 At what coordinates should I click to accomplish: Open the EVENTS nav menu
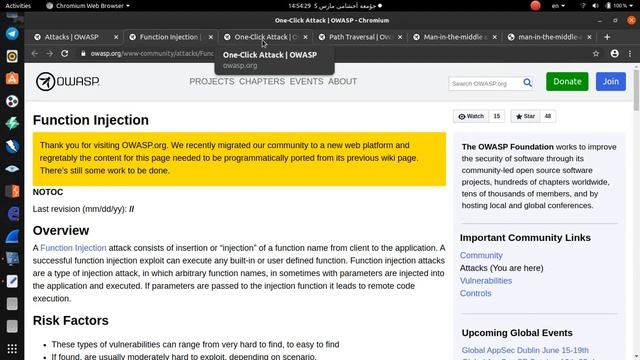pos(307,81)
